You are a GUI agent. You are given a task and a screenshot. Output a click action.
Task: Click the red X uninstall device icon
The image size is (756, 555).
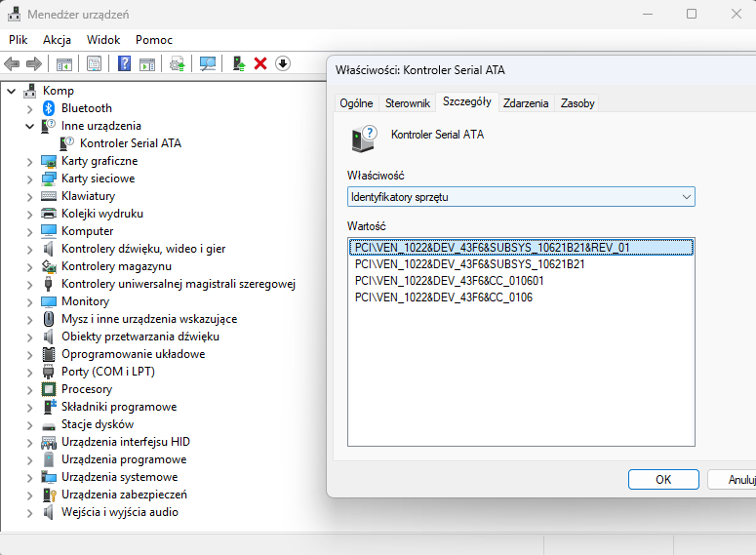click(260, 63)
